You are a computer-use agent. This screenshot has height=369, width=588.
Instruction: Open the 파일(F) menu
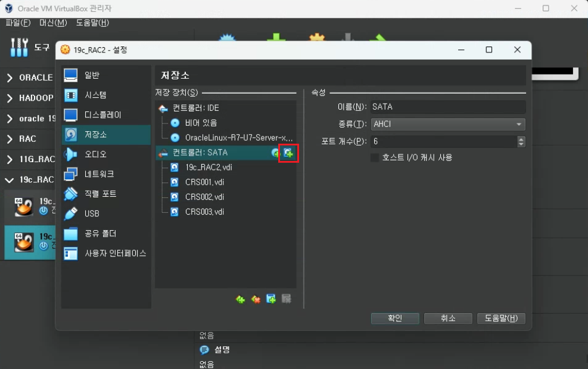point(18,23)
